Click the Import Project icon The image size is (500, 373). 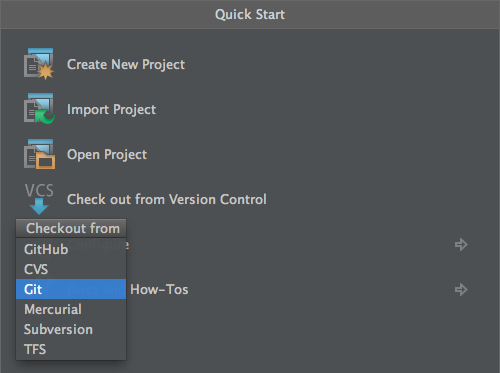coord(39,109)
